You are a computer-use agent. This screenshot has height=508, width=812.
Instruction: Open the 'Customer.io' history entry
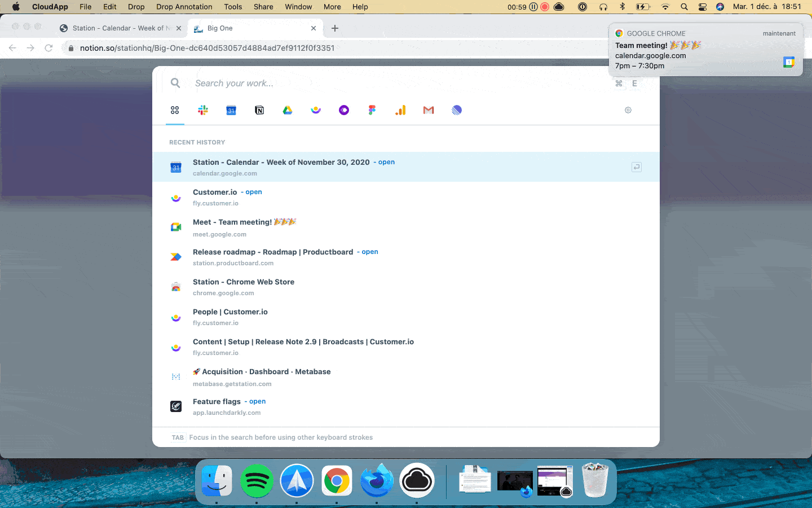[x=406, y=197]
